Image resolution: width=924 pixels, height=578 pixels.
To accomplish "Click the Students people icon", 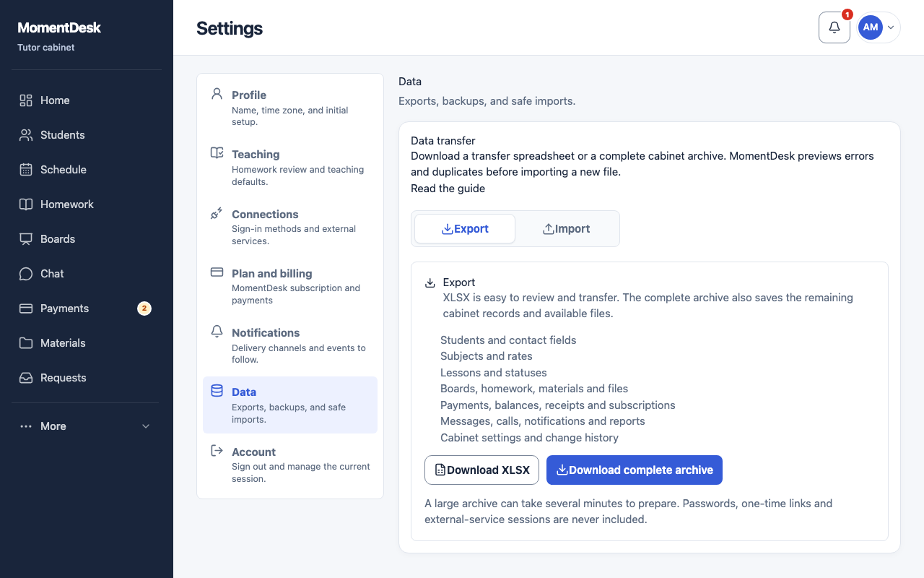I will coord(26,135).
